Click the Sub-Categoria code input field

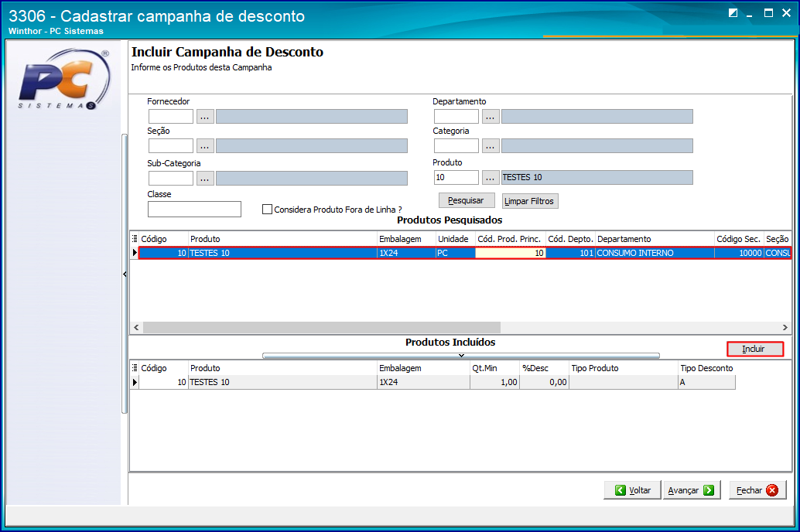171,178
